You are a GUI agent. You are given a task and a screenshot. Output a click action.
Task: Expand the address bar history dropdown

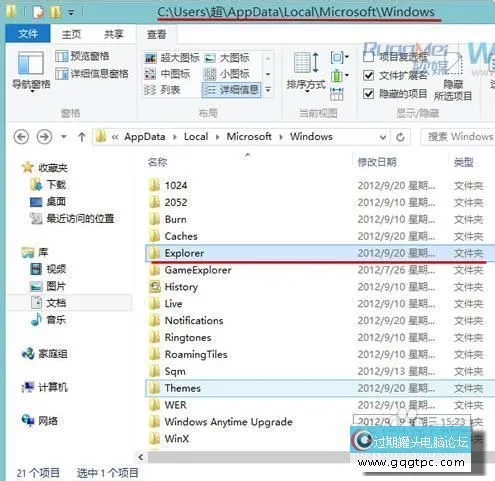(383, 137)
